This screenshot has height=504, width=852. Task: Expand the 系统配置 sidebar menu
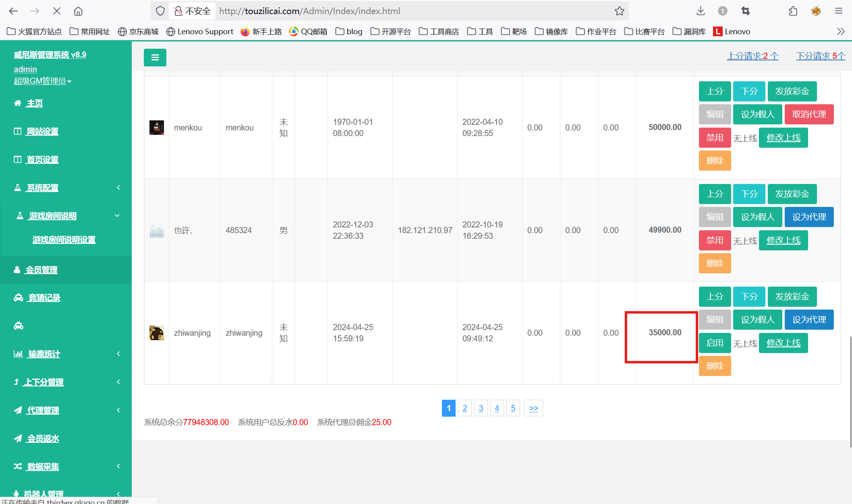42,188
